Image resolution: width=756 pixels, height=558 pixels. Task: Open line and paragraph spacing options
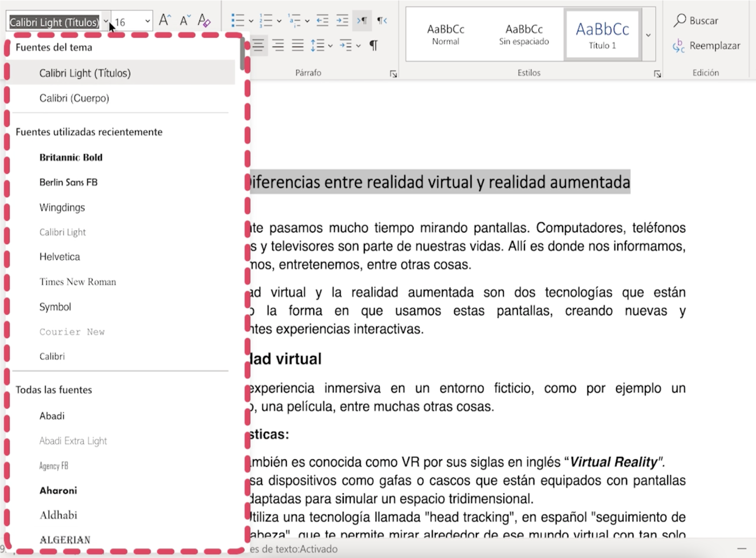tap(318, 45)
